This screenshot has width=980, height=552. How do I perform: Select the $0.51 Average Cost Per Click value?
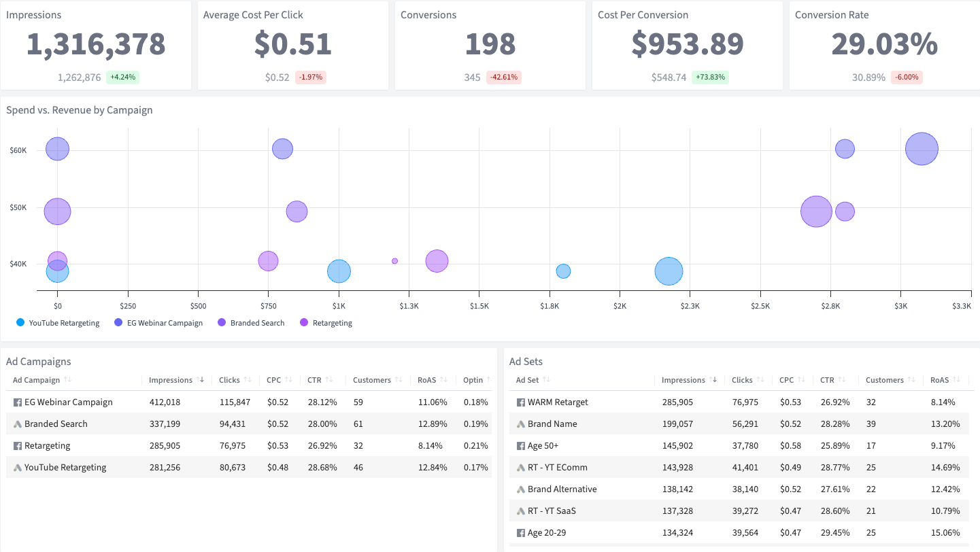point(293,44)
